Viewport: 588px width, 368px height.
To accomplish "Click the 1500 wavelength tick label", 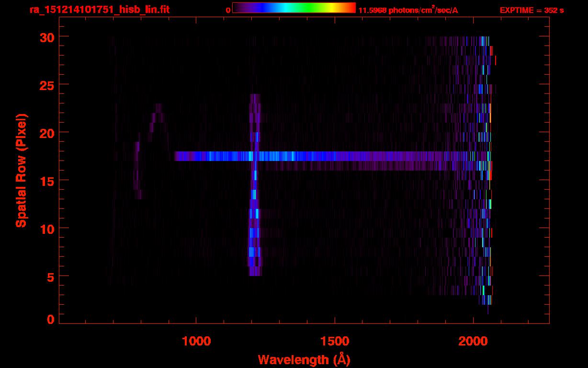I will 335,341.
